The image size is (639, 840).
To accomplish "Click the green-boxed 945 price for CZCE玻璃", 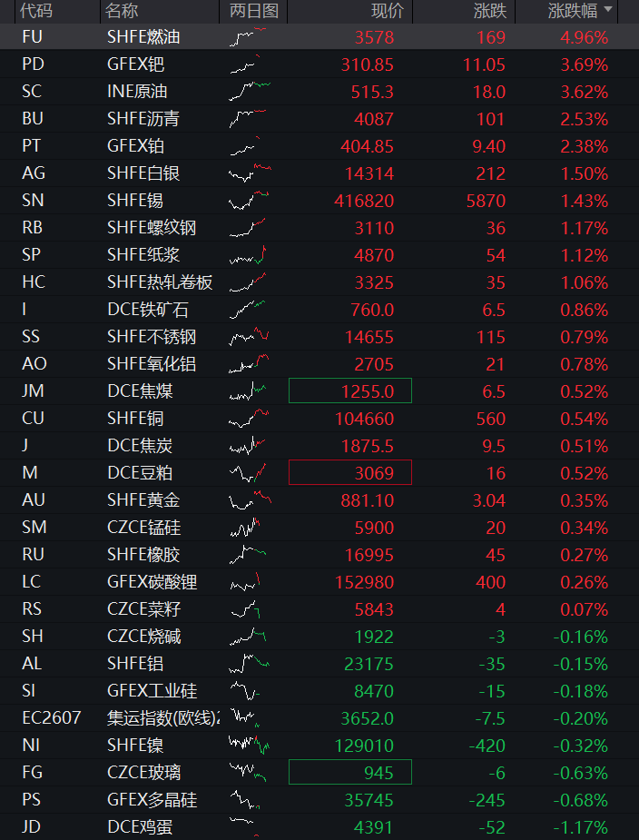I will [x=350, y=772].
